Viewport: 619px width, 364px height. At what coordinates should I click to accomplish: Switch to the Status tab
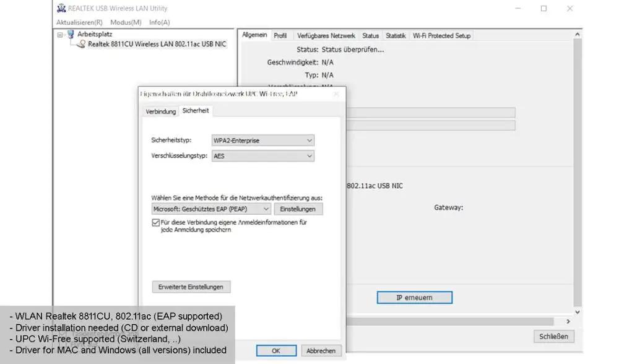(x=370, y=35)
